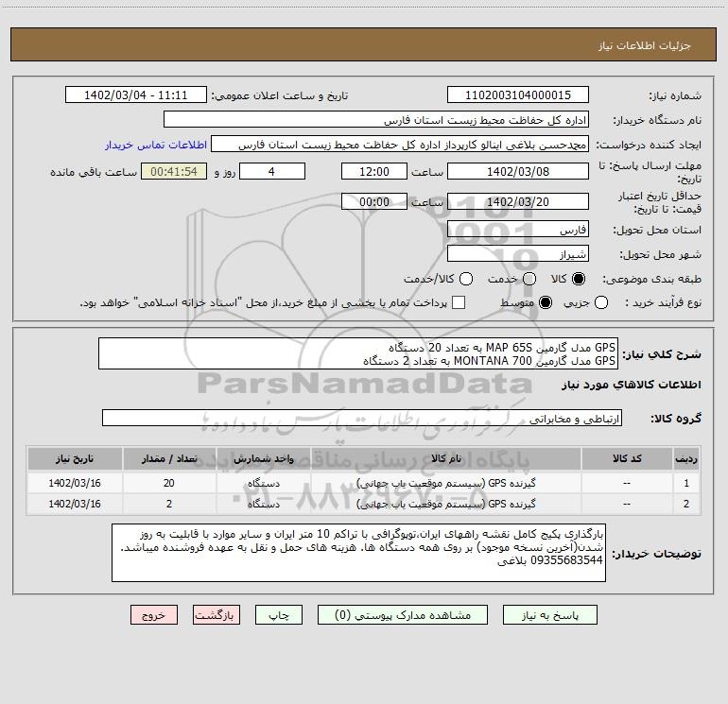Click the announcement date field 1402/03/04 - 11:11
Viewport: 728px width, 704px height.
tap(136, 94)
